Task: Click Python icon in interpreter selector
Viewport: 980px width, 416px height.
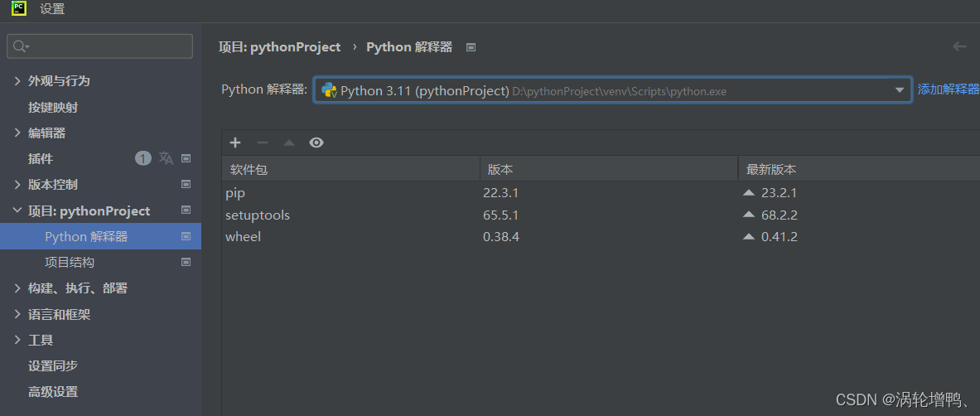Action: coord(330,90)
